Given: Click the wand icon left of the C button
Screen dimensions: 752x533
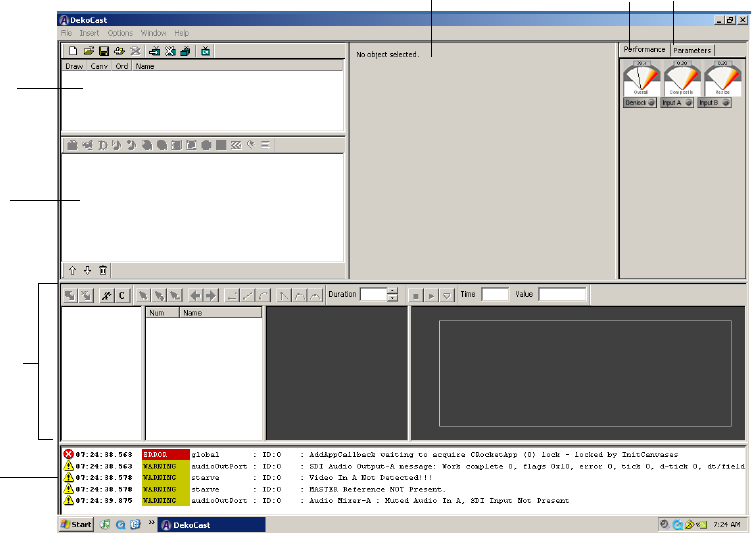Looking at the screenshot, I should click(x=106, y=296).
